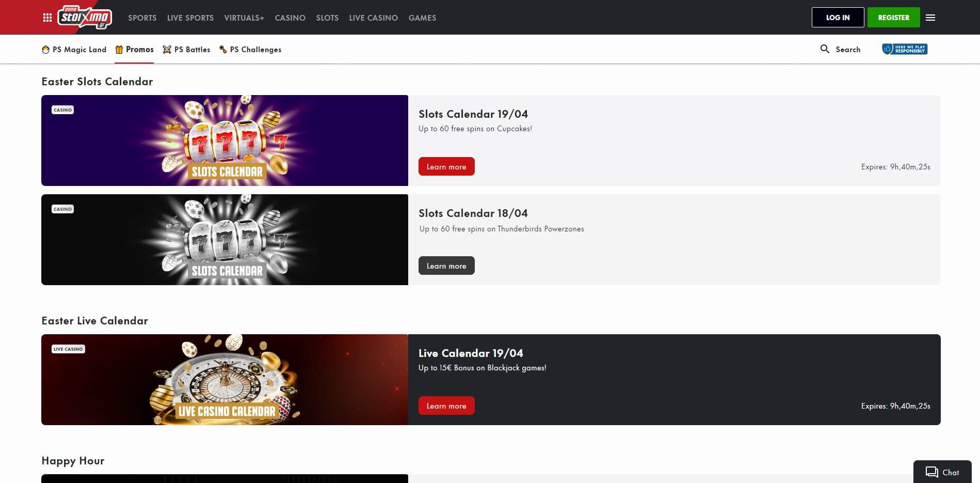Click the Stoiximan logo
The image size is (980, 483).
pyautogui.click(x=85, y=18)
